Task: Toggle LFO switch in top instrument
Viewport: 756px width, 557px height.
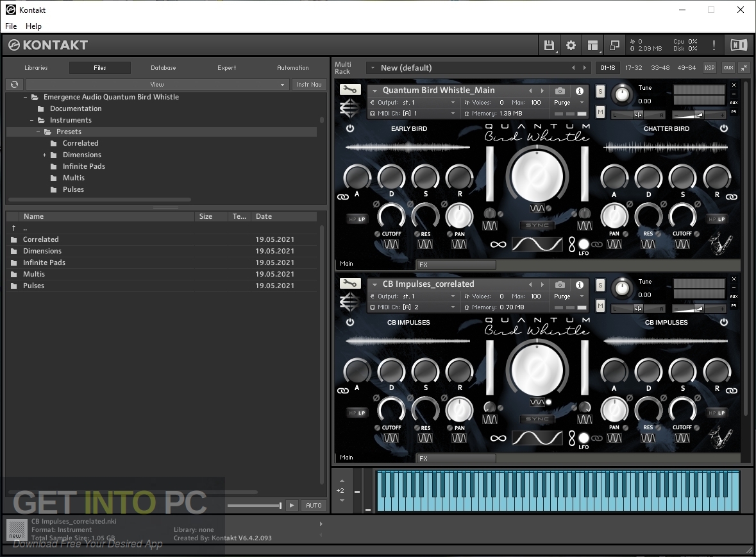Action: (x=584, y=244)
